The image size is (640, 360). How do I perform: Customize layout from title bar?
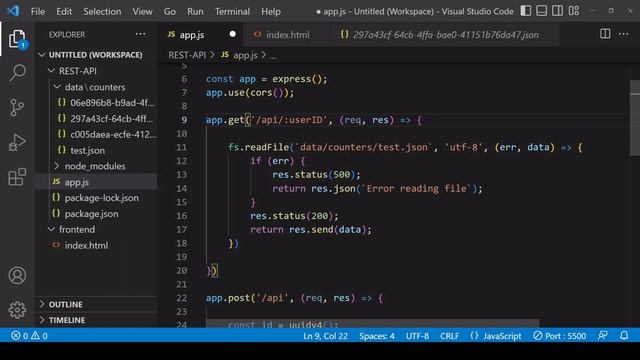[x=574, y=11]
